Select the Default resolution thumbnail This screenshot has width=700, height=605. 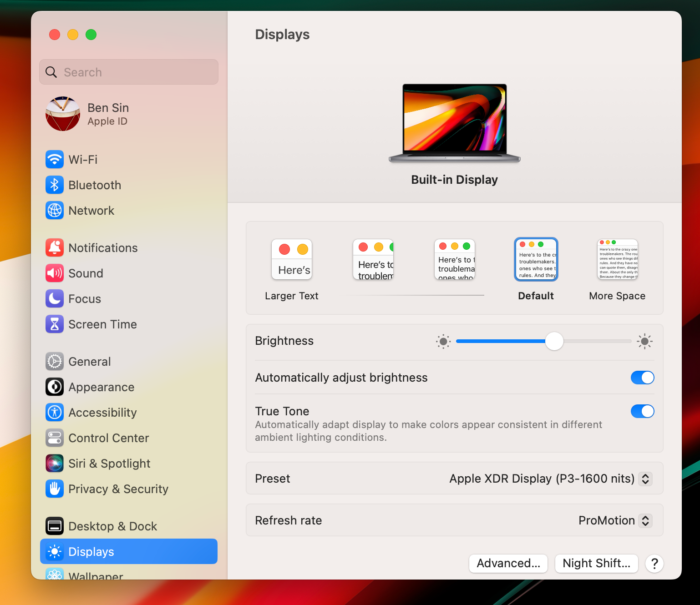point(536,259)
